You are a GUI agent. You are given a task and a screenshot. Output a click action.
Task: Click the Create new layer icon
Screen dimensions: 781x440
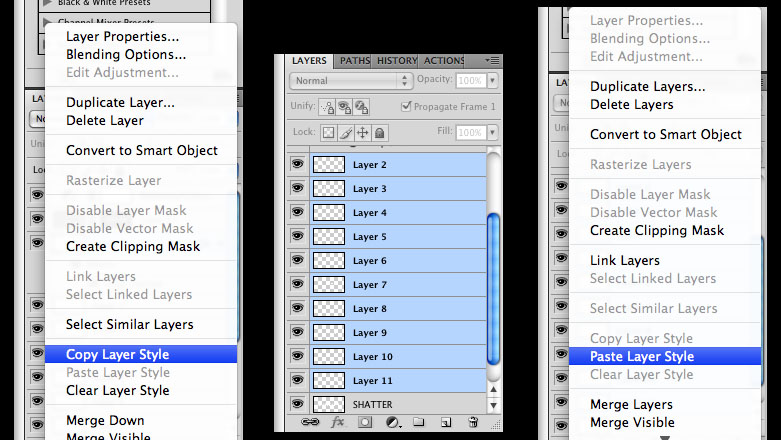[446, 422]
